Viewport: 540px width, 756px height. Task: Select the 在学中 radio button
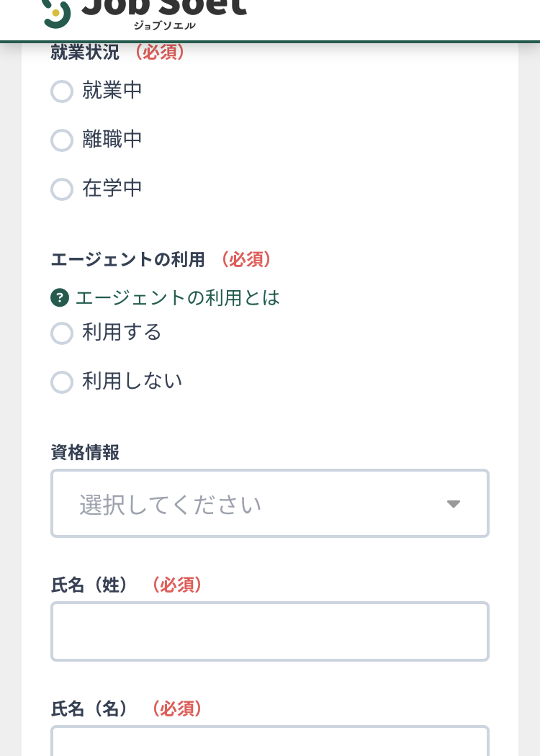(62, 189)
